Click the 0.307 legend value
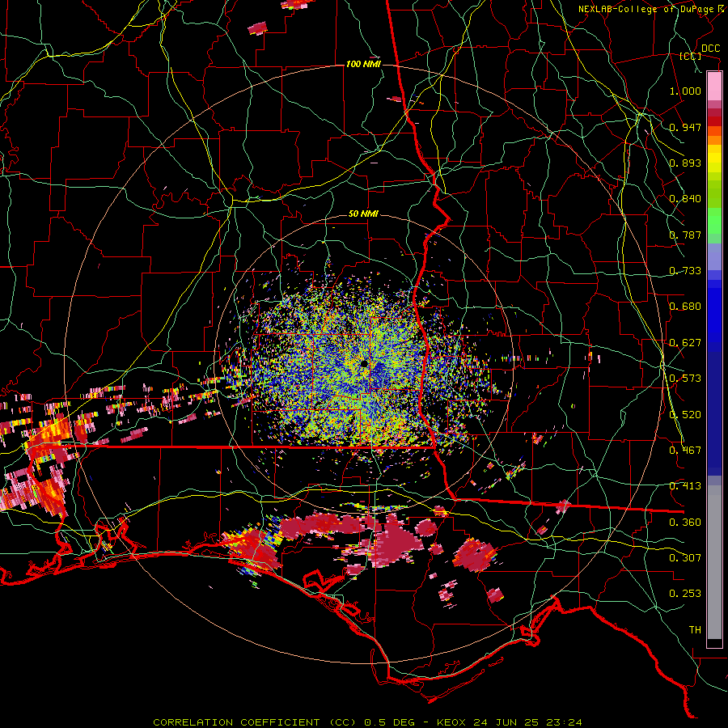Image resolution: width=728 pixels, height=728 pixels. (x=685, y=558)
